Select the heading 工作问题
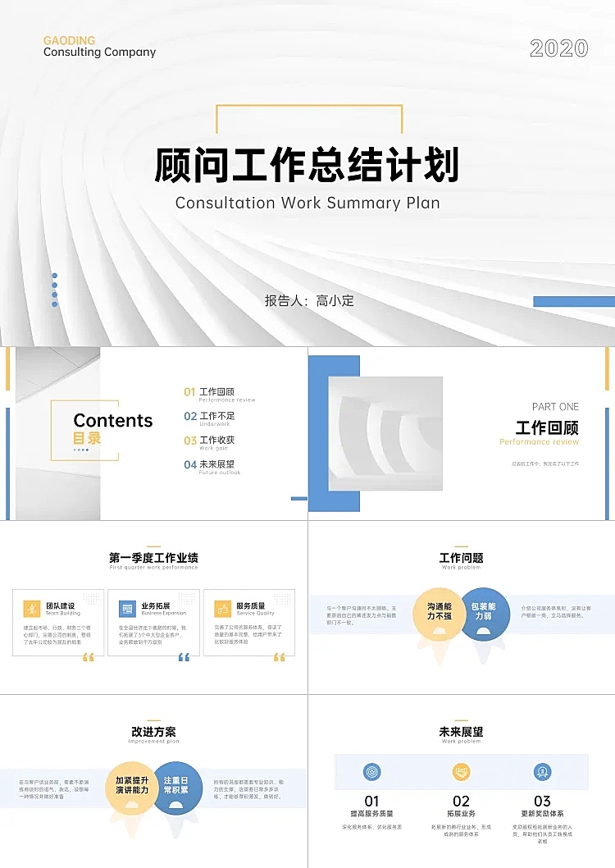615x868 pixels. tap(461, 557)
